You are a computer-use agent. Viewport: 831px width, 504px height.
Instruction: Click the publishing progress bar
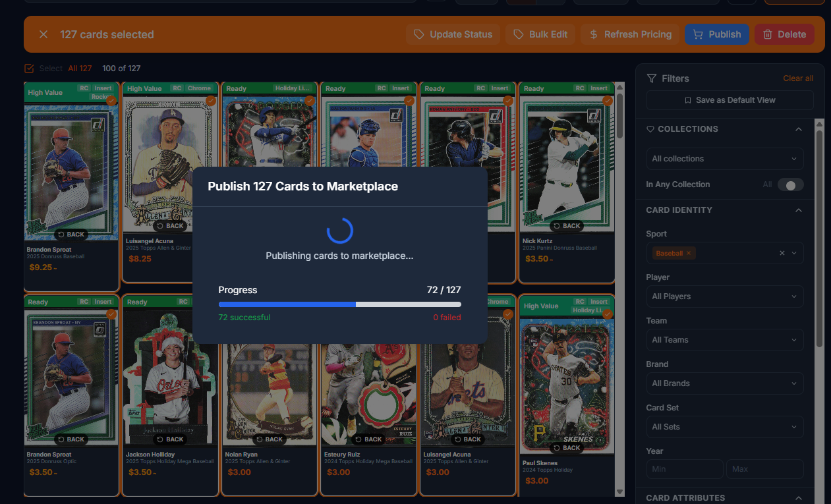pos(339,304)
